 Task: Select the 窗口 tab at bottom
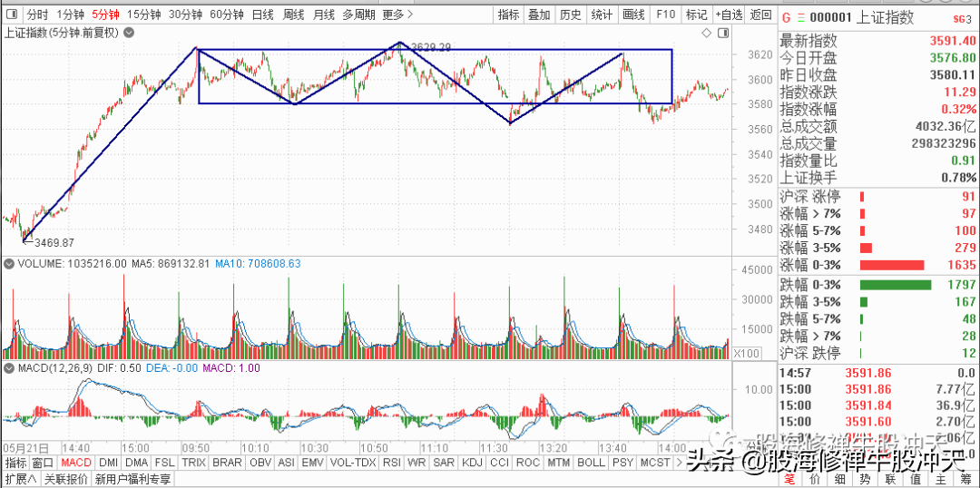[44, 463]
